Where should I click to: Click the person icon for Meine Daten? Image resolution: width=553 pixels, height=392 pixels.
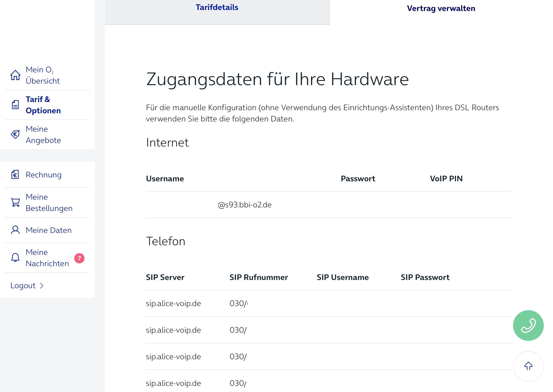(15, 230)
